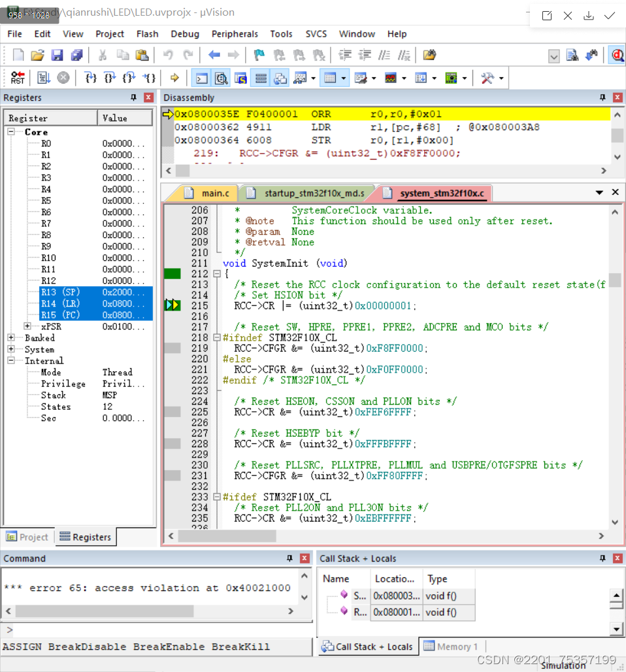Expand the Banked registers group
This screenshot has width=626, height=672.
(11, 338)
